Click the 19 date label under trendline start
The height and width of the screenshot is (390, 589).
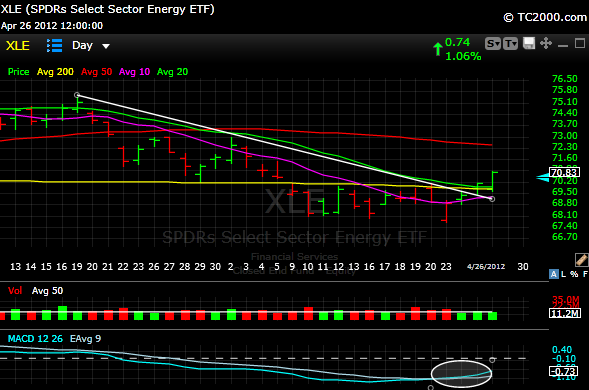(77, 266)
